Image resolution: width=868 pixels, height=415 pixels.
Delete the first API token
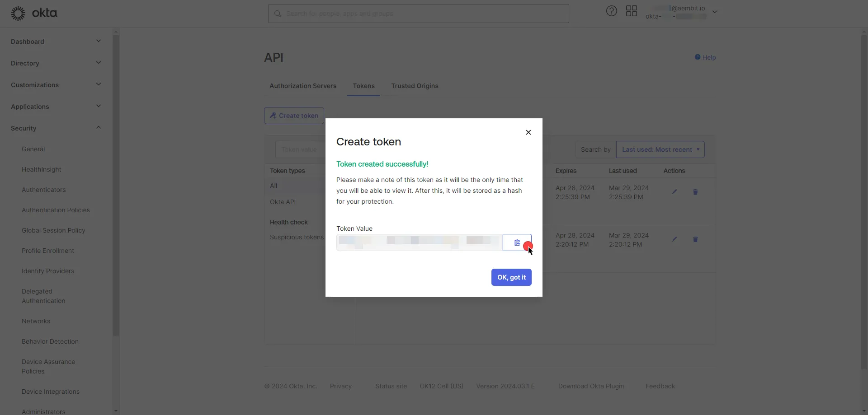[x=696, y=192]
